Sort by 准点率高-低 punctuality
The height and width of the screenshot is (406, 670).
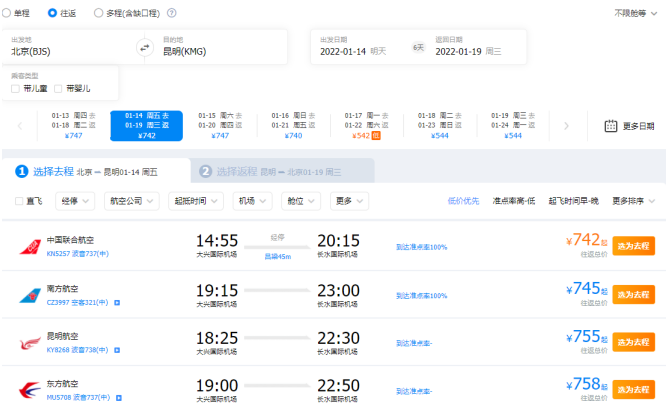pos(514,201)
